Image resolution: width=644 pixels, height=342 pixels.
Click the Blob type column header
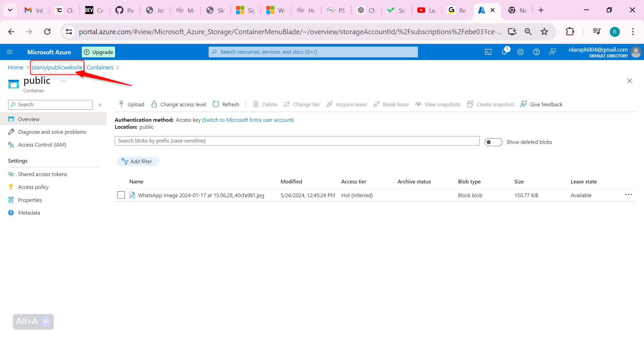click(469, 181)
